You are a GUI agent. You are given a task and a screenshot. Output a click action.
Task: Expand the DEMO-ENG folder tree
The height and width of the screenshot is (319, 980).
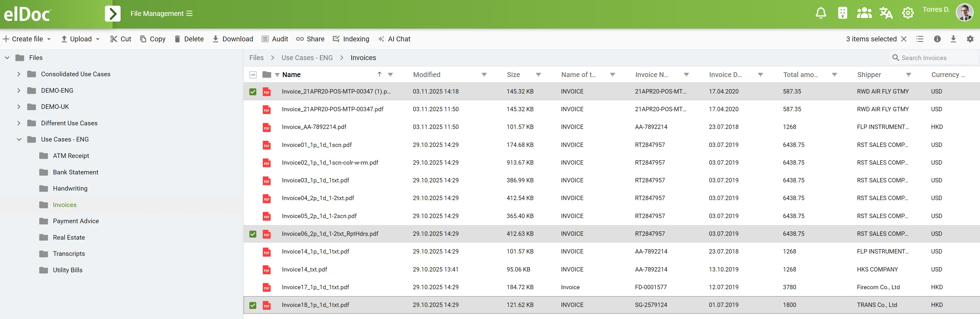pyautogui.click(x=19, y=91)
